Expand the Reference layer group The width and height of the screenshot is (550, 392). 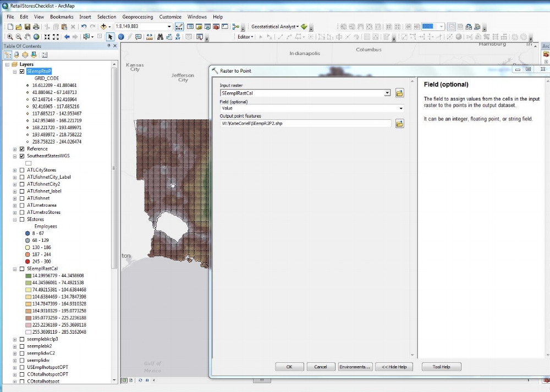tap(15, 149)
